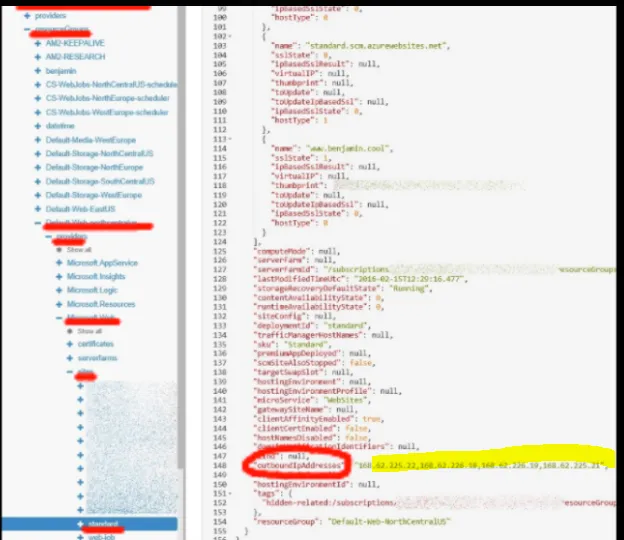Screen dimensions: 624x540
Task: Click line number 100 in gutter
Action: tap(220, 18)
